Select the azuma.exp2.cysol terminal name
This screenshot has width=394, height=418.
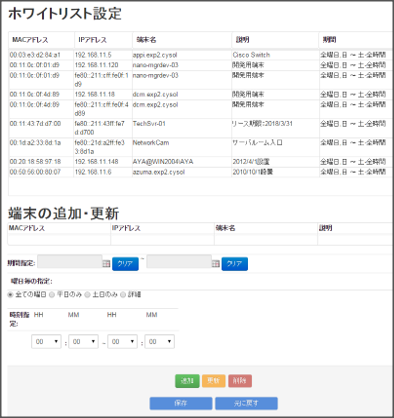tap(159, 172)
